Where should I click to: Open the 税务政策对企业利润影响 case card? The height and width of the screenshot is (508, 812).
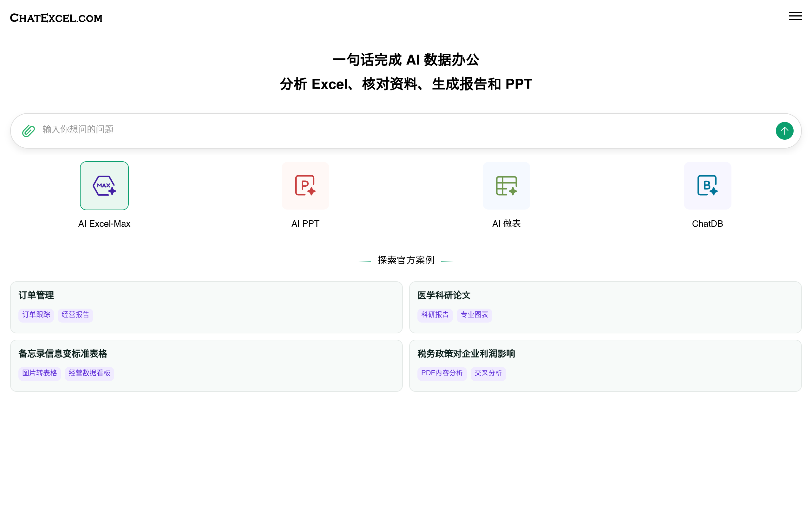click(x=605, y=365)
